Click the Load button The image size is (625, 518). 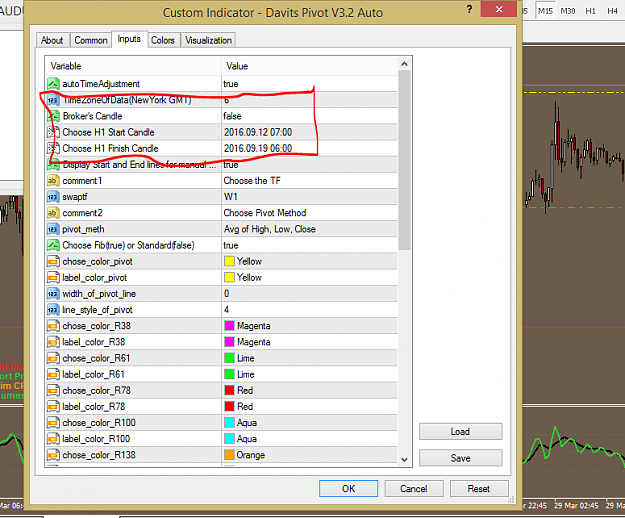460,432
